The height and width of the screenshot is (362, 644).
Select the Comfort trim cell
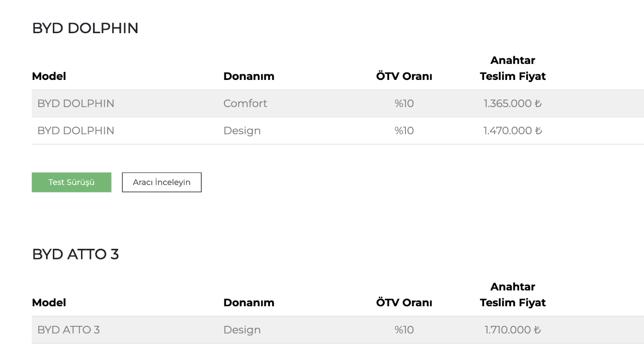[x=245, y=104]
